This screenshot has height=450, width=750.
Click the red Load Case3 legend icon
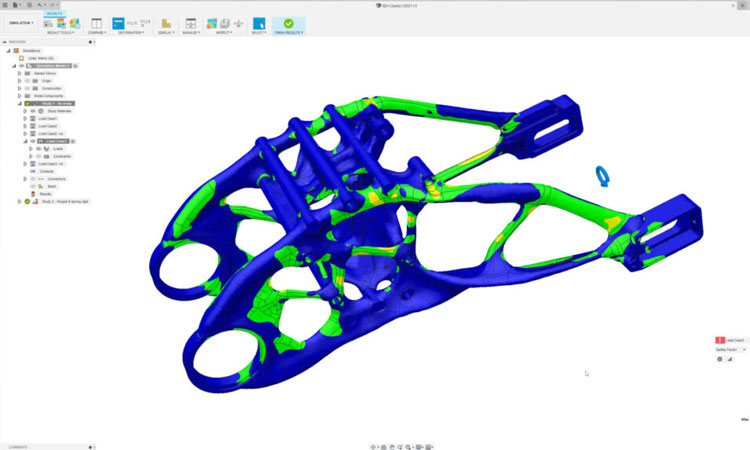[720, 340]
